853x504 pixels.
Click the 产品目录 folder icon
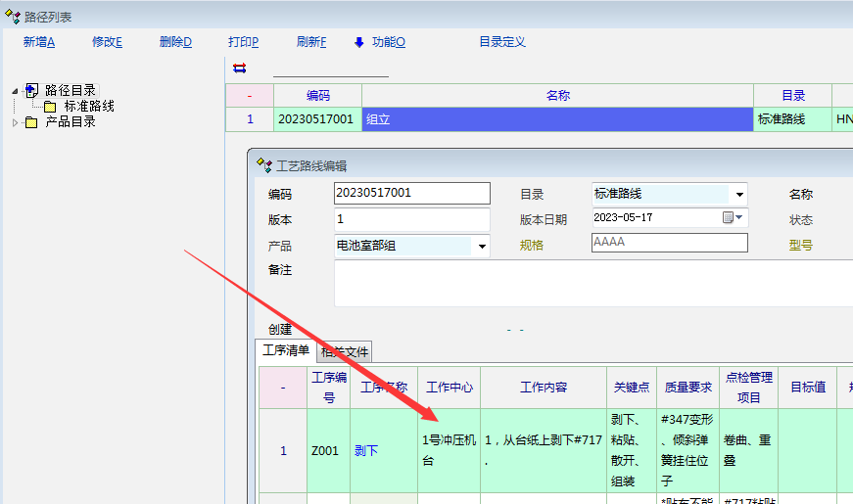[32, 122]
